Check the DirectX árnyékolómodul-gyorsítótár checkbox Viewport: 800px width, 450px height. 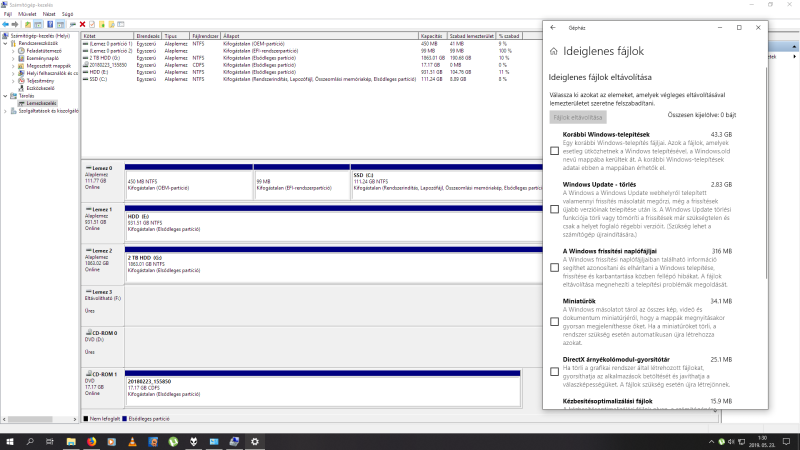point(555,372)
